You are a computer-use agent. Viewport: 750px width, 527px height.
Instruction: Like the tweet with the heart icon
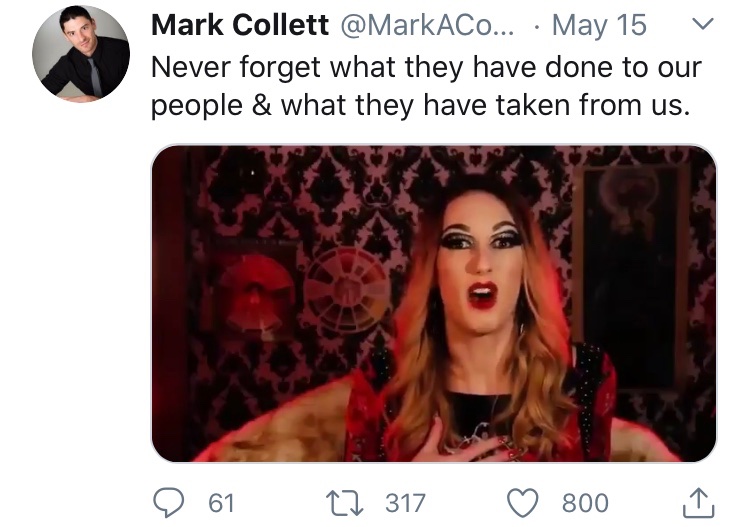tap(522, 503)
